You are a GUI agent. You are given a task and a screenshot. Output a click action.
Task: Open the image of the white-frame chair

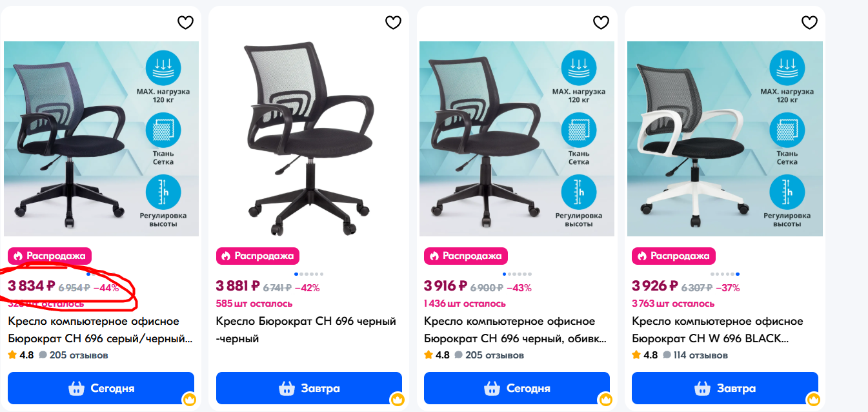coord(725,139)
